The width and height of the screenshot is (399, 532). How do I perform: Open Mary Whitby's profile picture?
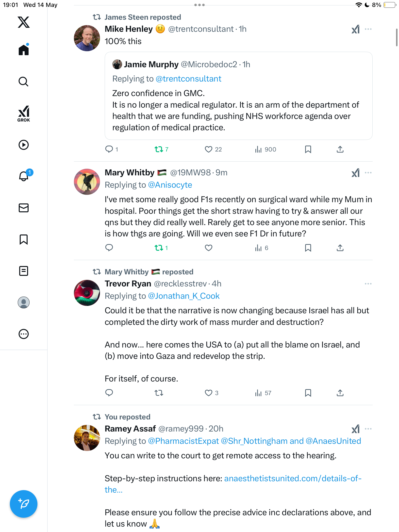[x=87, y=182]
